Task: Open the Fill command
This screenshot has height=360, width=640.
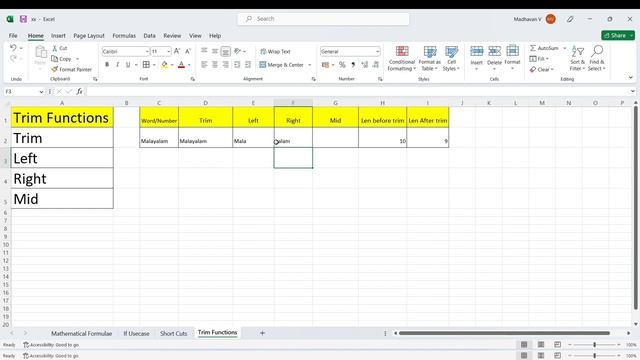Action: pos(539,59)
